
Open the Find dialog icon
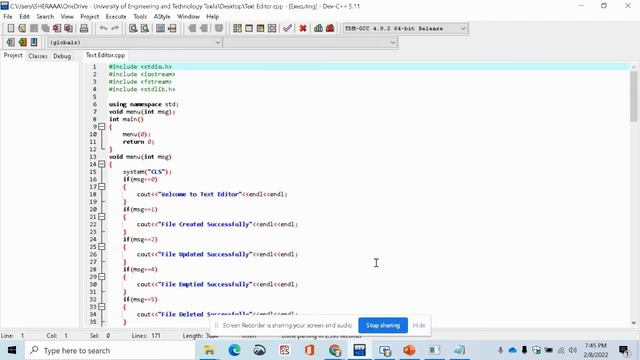tap(133, 28)
